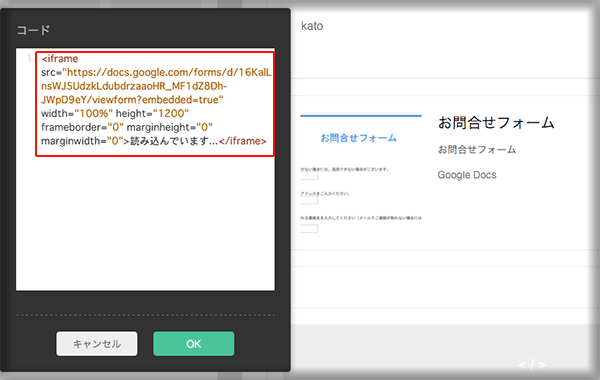This screenshot has width=600, height=380.
Task: Click the docs.google.com forms URL line
Action: pyautogui.click(x=156, y=72)
